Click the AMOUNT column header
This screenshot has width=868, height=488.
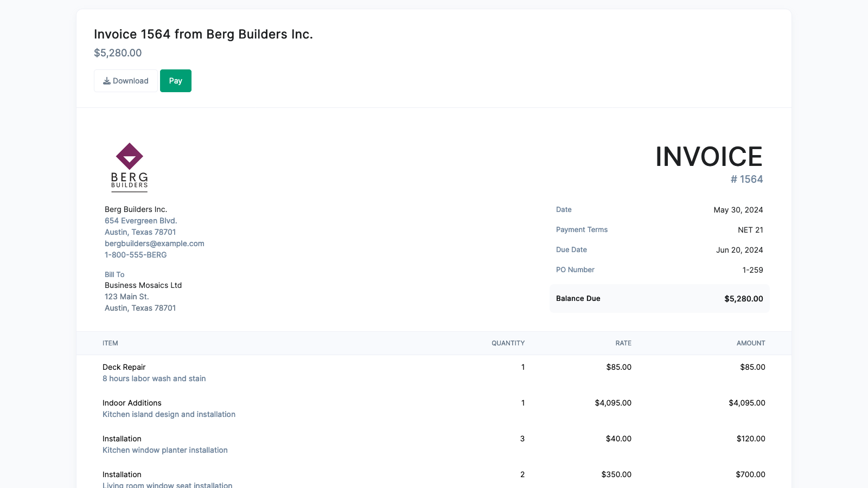pos(751,343)
